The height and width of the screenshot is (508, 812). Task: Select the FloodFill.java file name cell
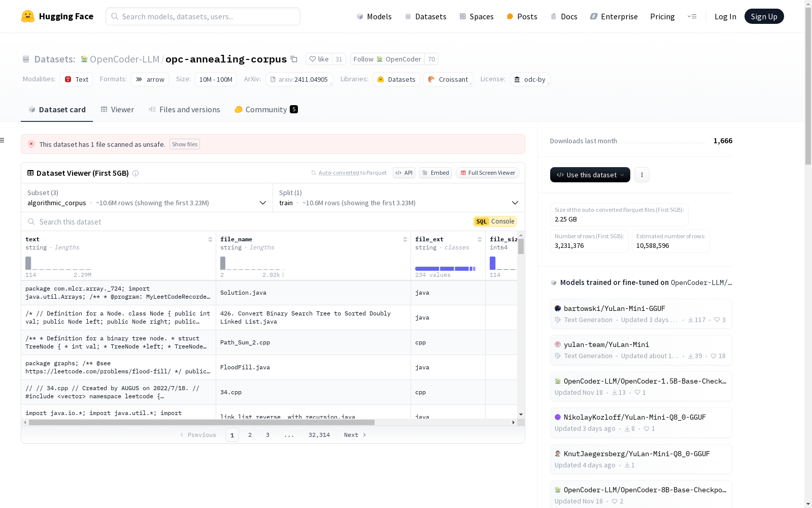coord(313,367)
